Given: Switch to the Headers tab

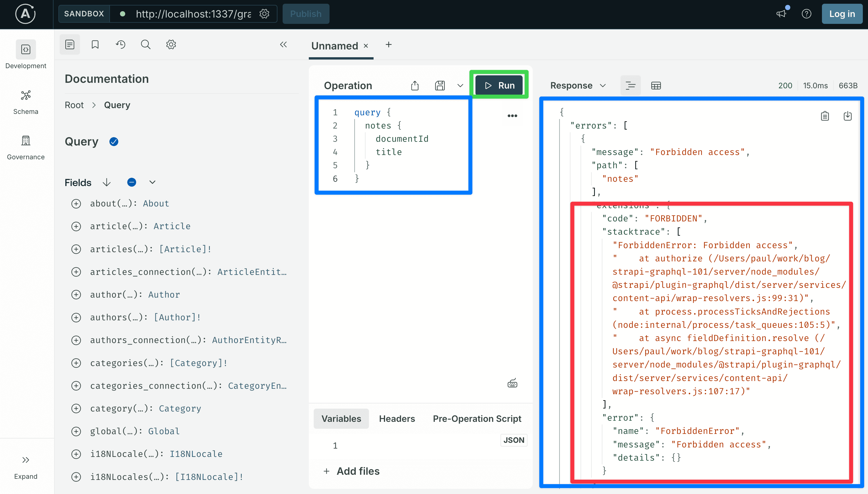Looking at the screenshot, I should (397, 418).
